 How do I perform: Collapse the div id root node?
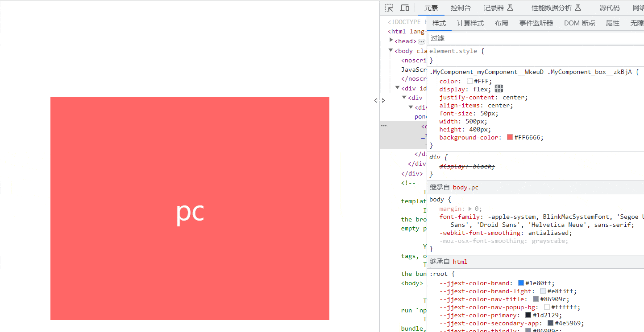click(398, 88)
